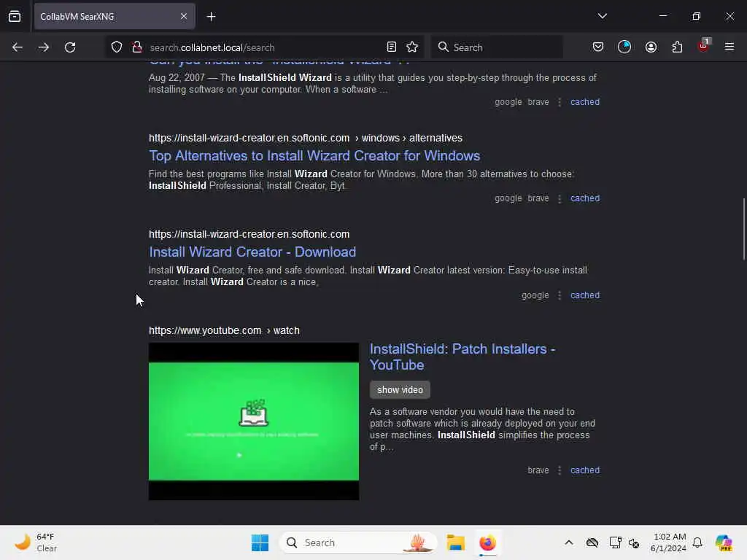Open cached link for YouTube result
The width and height of the screenshot is (747, 560).
(585, 470)
